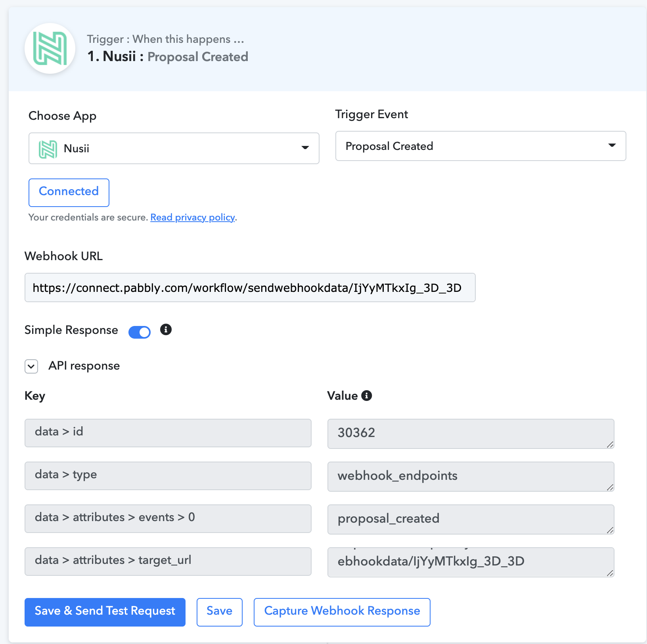
Task: Click Save & Send Test Request
Action: point(105,612)
